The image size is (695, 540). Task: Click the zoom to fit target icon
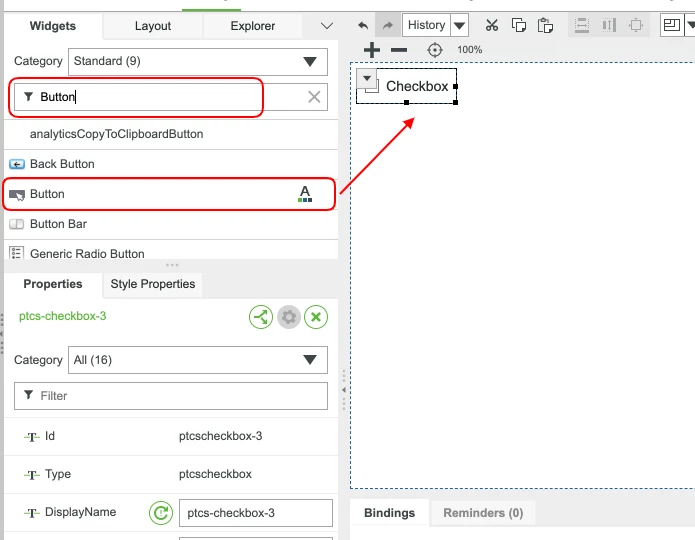coord(435,50)
